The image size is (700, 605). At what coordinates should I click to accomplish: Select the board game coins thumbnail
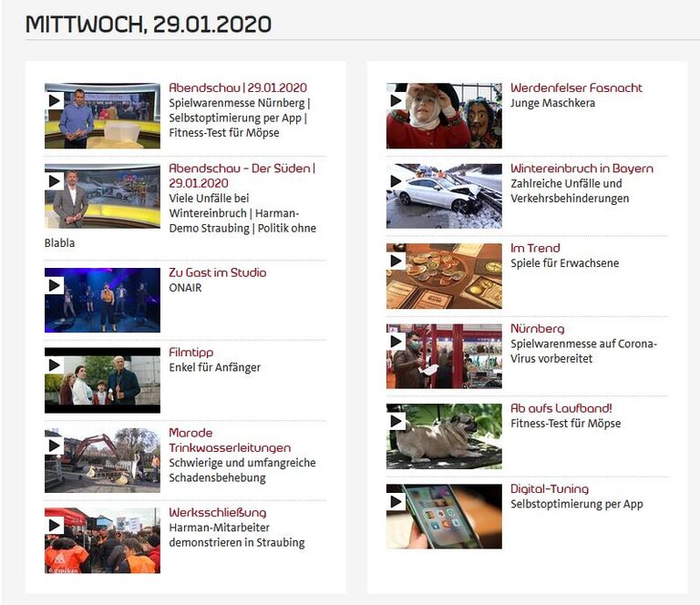(444, 276)
